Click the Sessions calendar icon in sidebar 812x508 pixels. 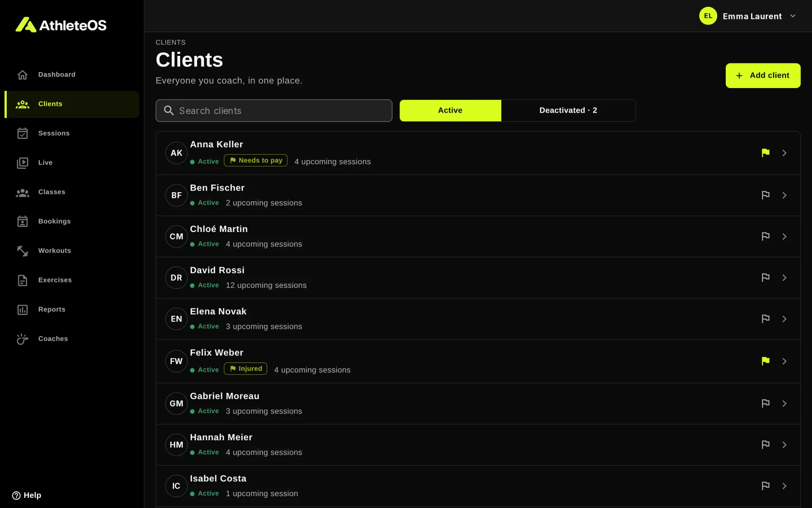coord(22,133)
